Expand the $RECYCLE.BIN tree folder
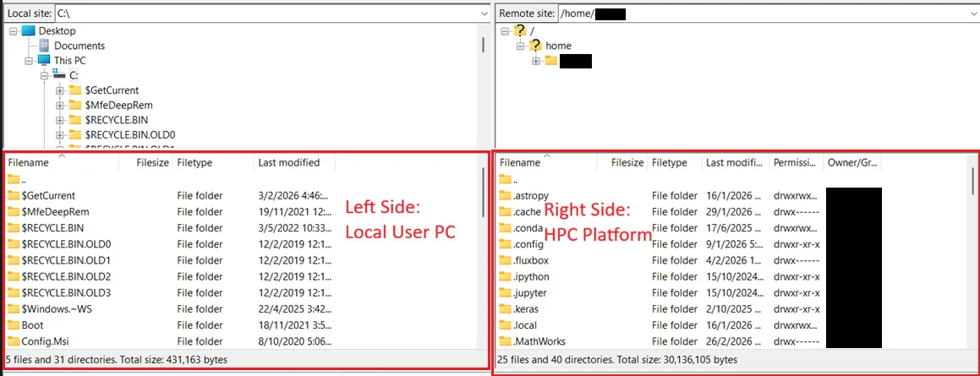Image resolution: width=980 pixels, height=376 pixels. pos(60,120)
